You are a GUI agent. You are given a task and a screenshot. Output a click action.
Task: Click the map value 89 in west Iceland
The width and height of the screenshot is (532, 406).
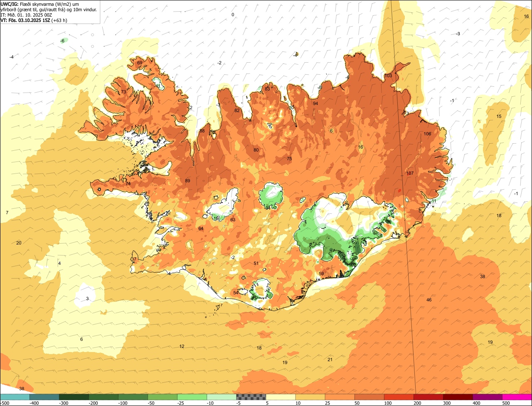point(187,181)
